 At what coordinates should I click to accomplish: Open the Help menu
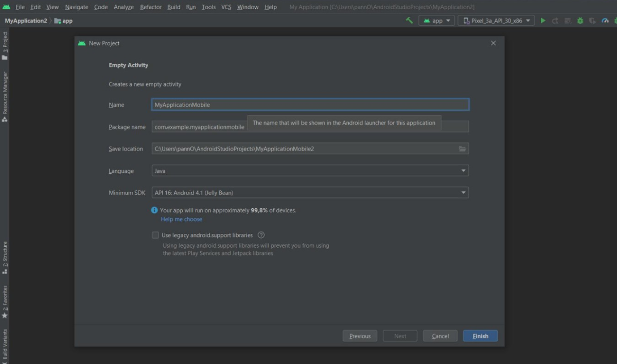coord(270,7)
